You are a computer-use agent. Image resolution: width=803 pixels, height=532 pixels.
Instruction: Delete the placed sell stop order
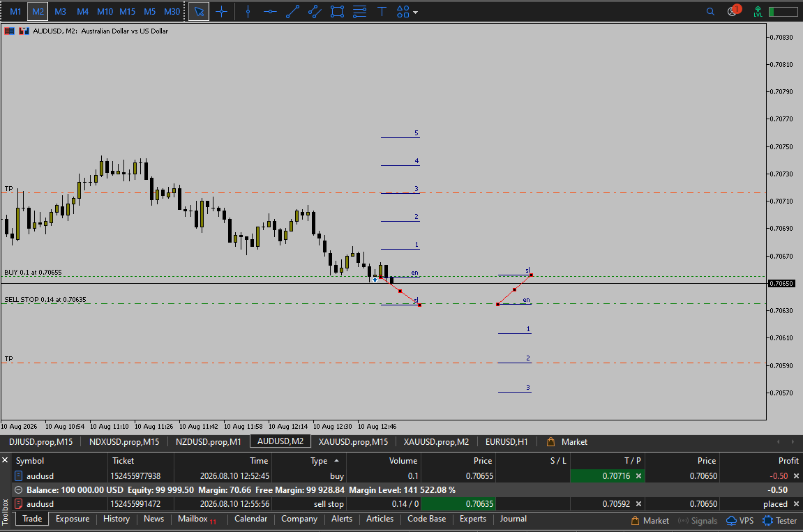(796, 504)
